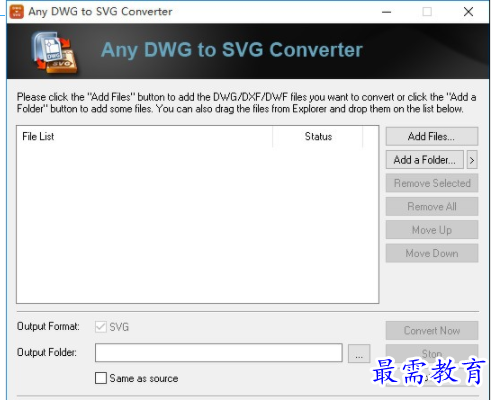Screen dimensions: 494x403
Task: Close the Any DWG to SVG Converter window
Action: [468, 12]
